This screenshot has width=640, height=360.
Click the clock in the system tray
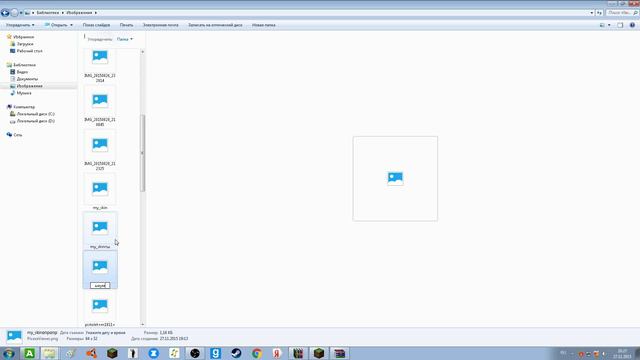pyautogui.click(x=622, y=354)
